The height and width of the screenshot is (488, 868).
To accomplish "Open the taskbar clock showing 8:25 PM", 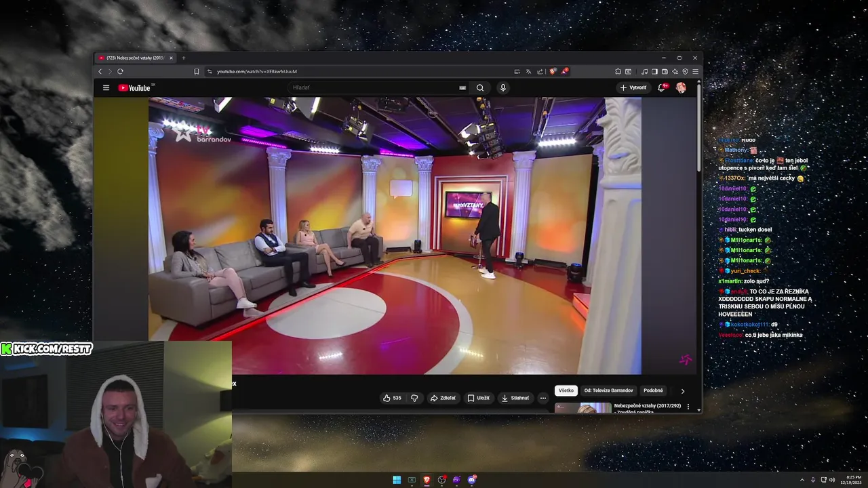I will click(851, 480).
